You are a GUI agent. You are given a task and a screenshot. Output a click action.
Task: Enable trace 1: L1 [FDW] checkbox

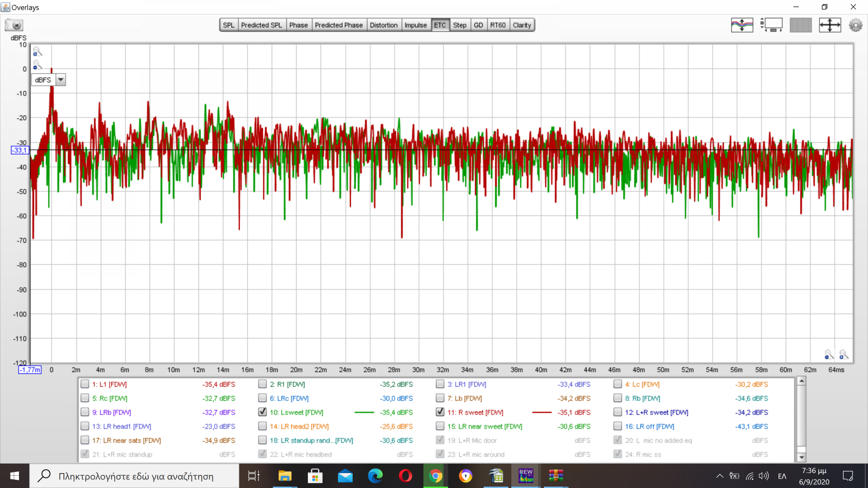click(x=85, y=384)
